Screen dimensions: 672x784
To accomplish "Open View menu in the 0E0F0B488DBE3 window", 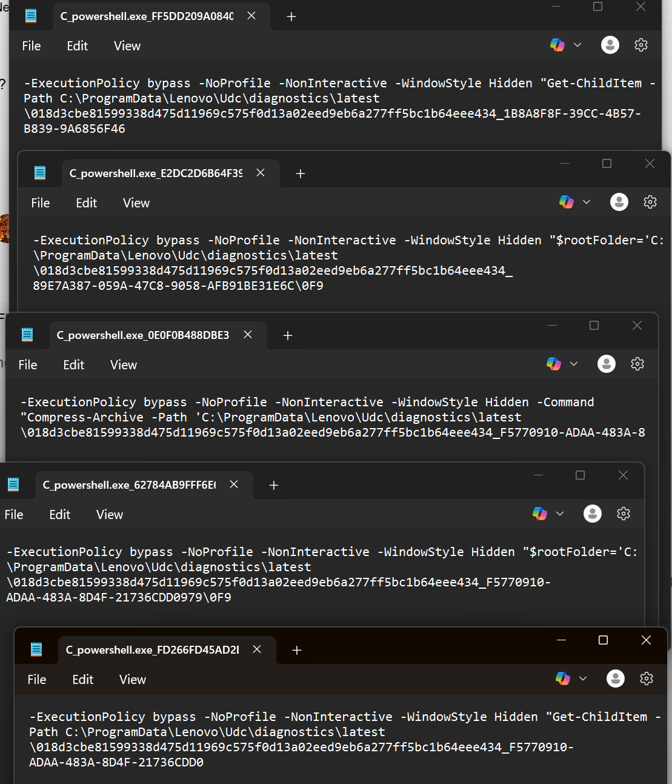I will pyautogui.click(x=124, y=365).
